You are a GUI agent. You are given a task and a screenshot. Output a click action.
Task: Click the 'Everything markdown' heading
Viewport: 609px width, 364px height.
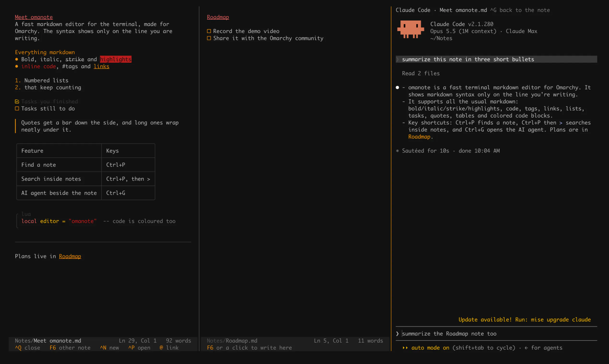click(45, 52)
